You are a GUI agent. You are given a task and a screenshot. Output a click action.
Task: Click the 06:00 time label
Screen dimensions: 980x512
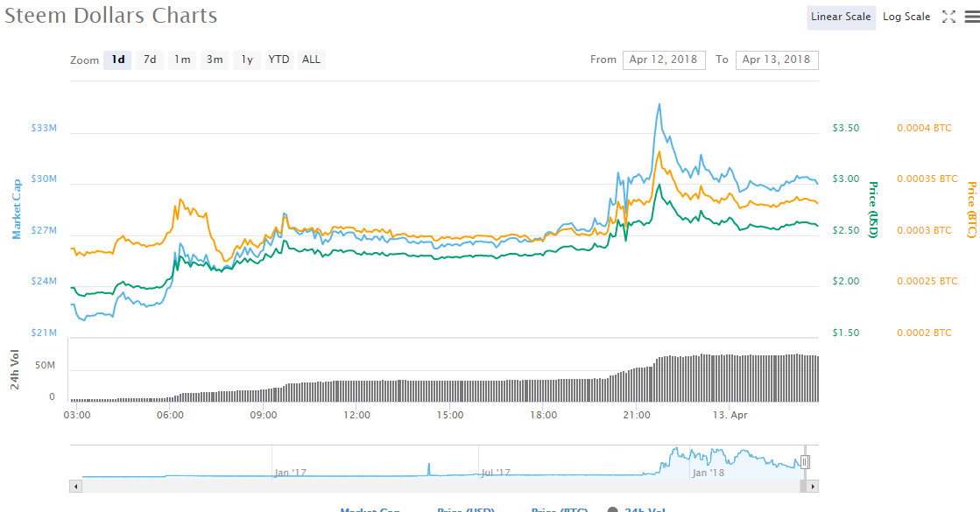(x=170, y=415)
